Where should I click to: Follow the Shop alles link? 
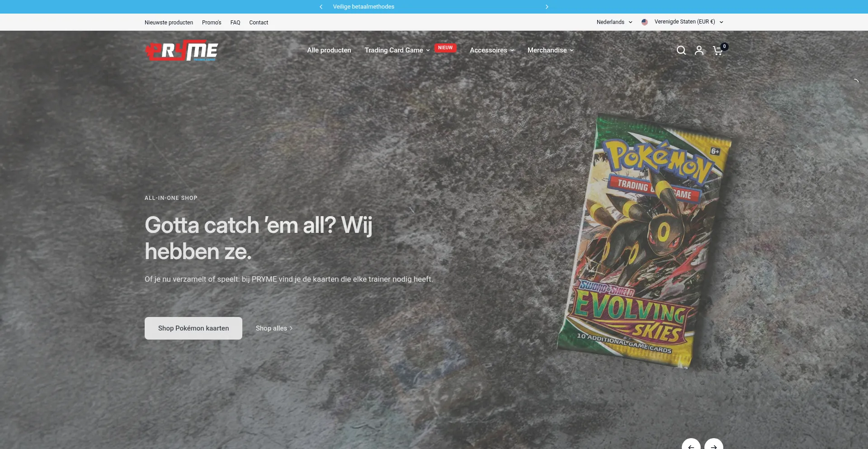[x=274, y=328]
